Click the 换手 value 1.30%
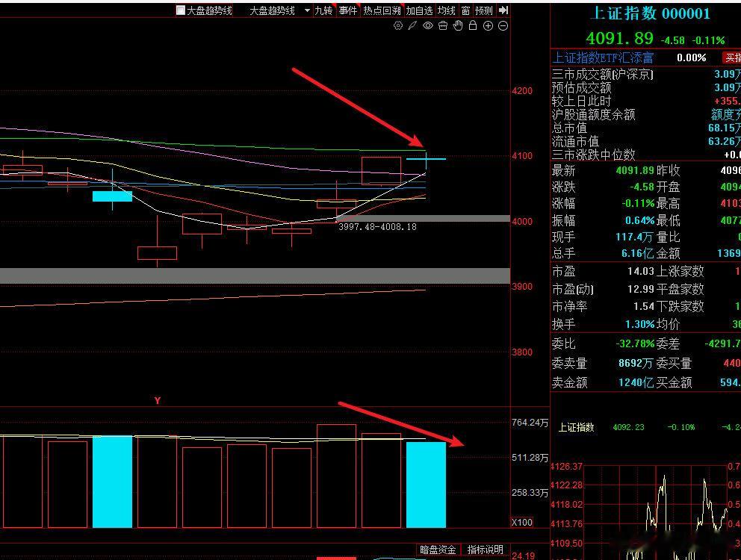The image size is (741, 560). pyautogui.click(x=639, y=324)
